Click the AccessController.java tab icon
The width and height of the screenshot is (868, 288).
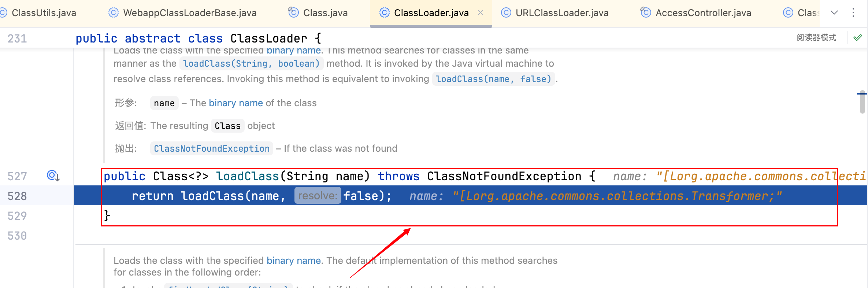click(x=645, y=13)
